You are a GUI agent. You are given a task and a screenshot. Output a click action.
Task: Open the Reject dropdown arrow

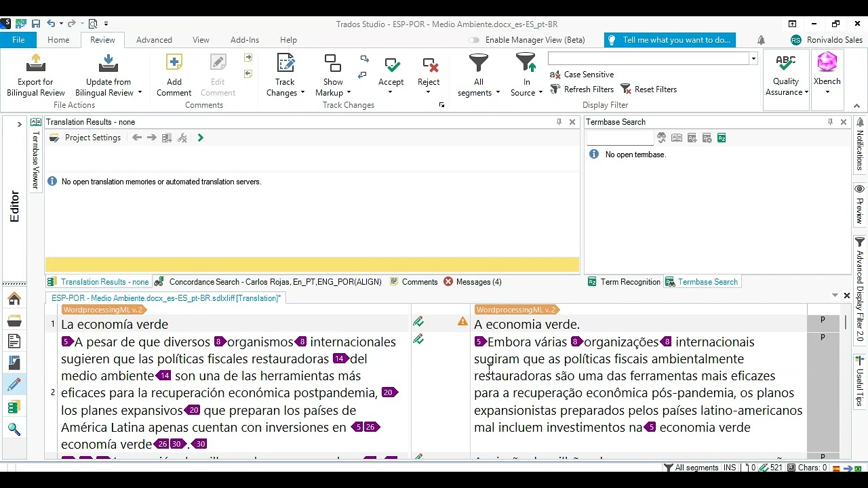click(x=428, y=93)
